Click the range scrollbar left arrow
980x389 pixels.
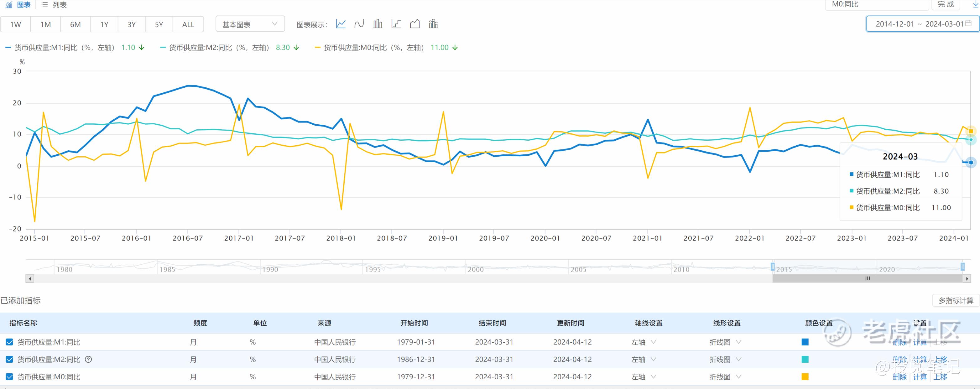point(30,279)
